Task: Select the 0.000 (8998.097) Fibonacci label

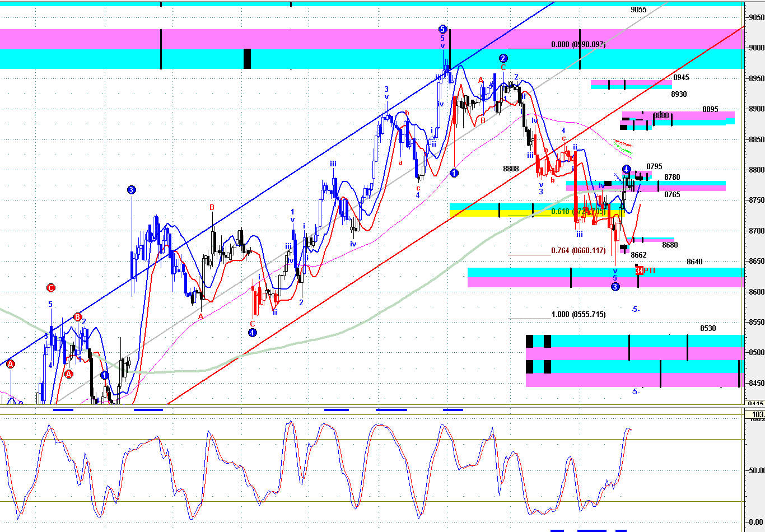Action: pyautogui.click(x=579, y=45)
